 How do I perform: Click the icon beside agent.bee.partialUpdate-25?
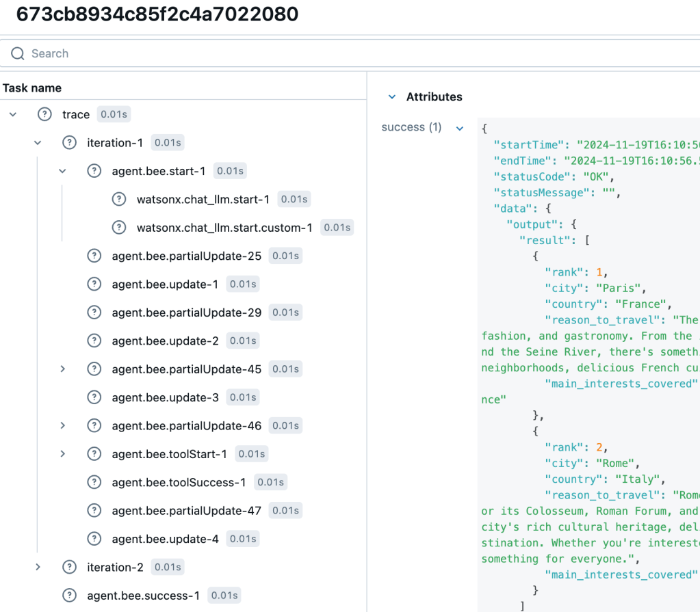coord(94,256)
